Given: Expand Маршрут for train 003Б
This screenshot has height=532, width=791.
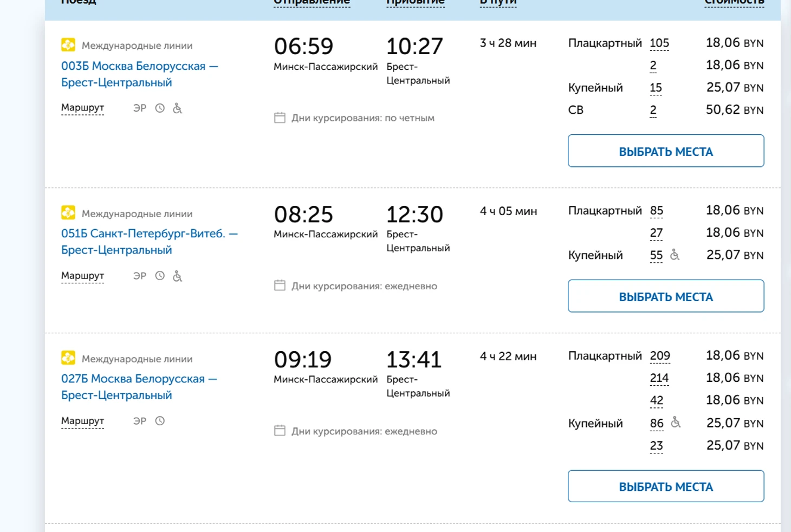Looking at the screenshot, I should pyautogui.click(x=82, y=108).
